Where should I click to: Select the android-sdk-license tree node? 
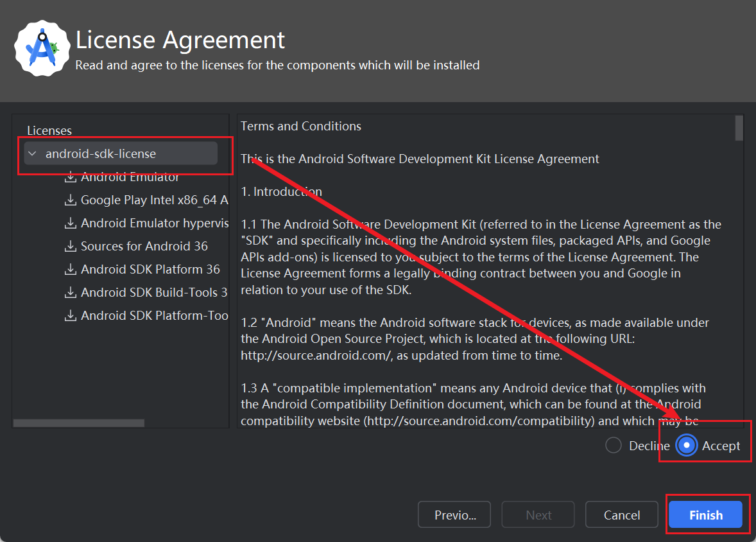[x=121, y=153]
